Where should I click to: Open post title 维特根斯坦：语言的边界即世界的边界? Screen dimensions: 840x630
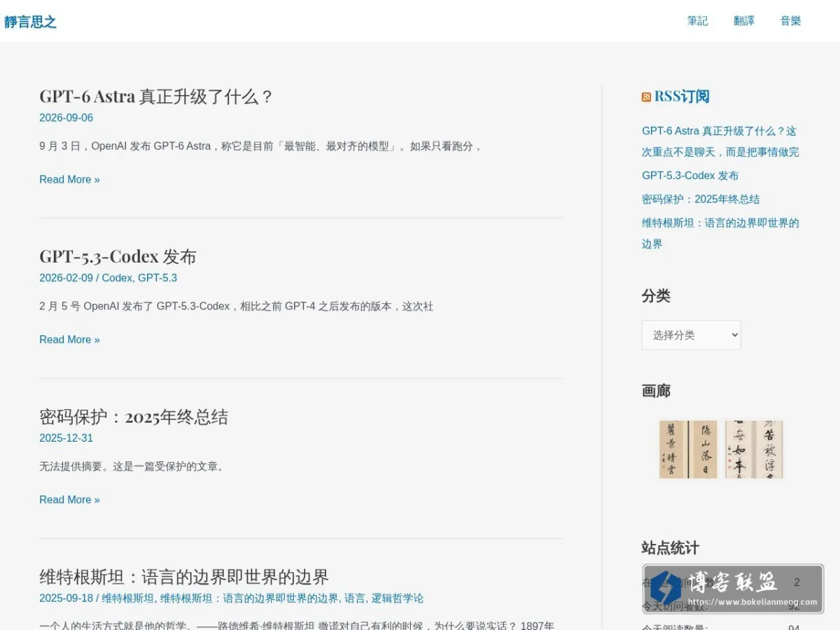pyautogui.click(x=184, y=577)
